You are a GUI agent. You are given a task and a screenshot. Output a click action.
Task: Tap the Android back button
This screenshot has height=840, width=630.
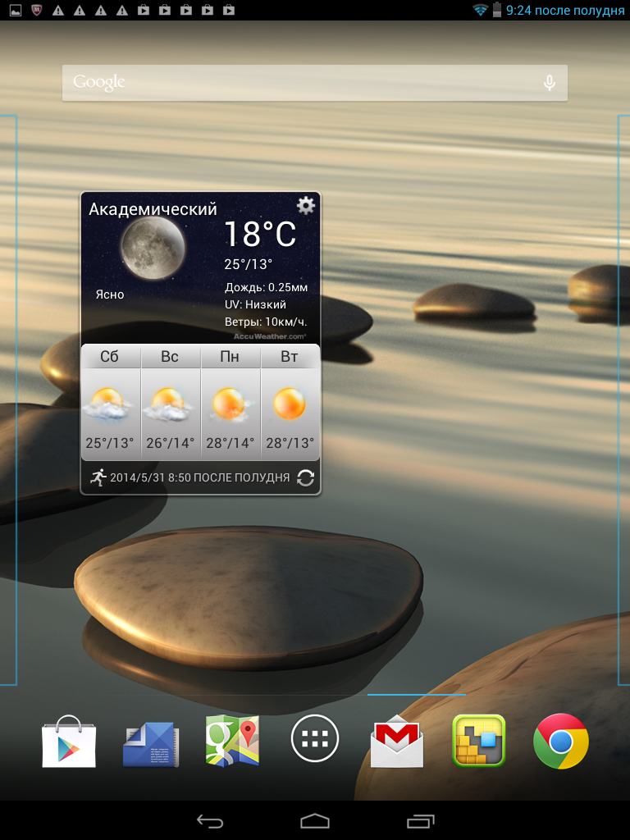coord(209,820)
